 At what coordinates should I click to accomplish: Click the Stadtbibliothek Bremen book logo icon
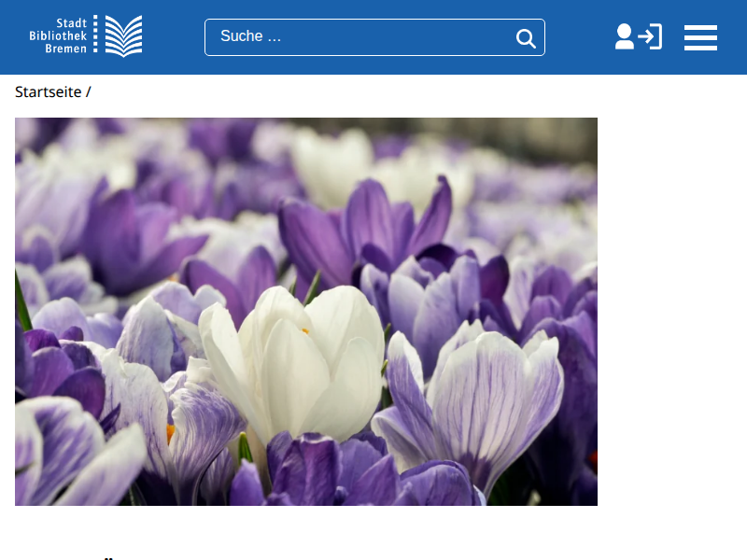(123, 36)
